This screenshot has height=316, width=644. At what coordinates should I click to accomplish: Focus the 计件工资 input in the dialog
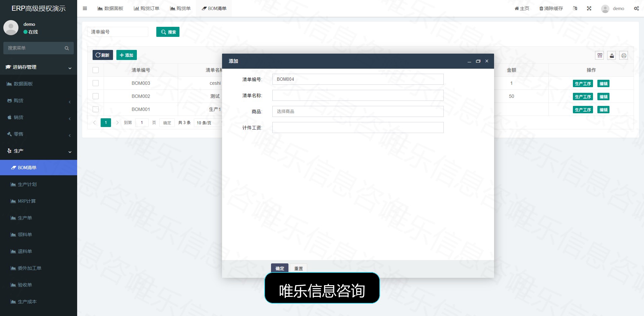point(358,128)
